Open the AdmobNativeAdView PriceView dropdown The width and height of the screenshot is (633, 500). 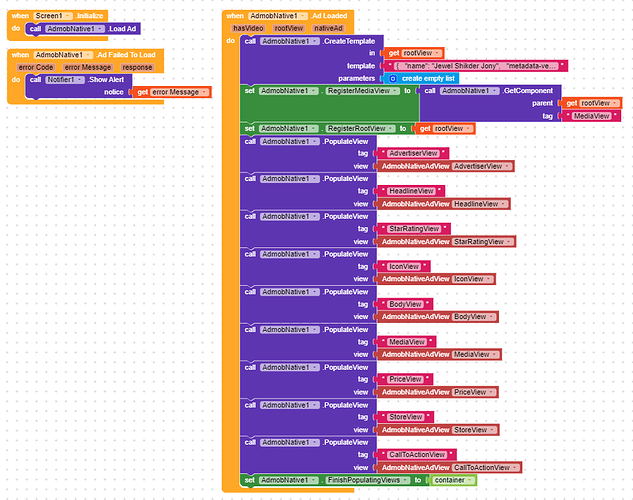click(x=474, y=392)
